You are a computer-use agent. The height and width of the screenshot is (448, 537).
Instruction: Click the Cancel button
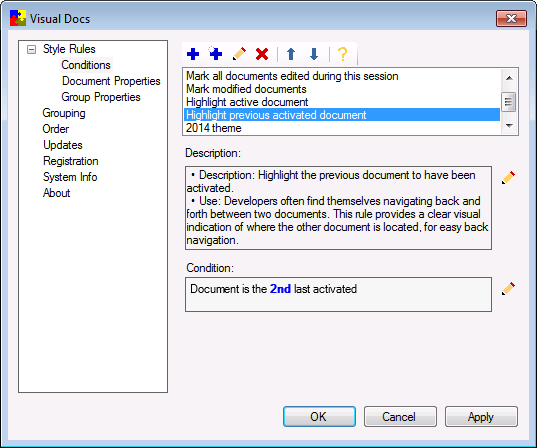(400, 416)
